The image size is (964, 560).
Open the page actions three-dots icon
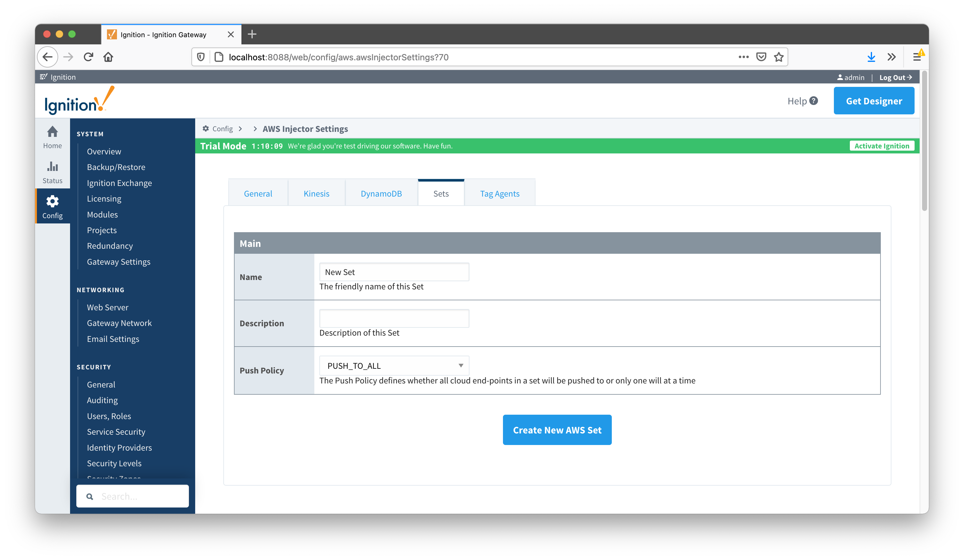coord(743,57)
